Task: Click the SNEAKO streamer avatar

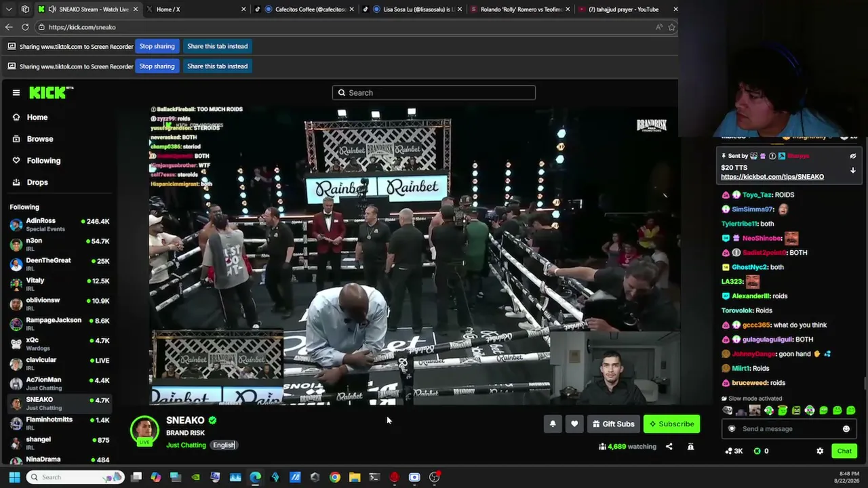Action: tap(144, 430)
